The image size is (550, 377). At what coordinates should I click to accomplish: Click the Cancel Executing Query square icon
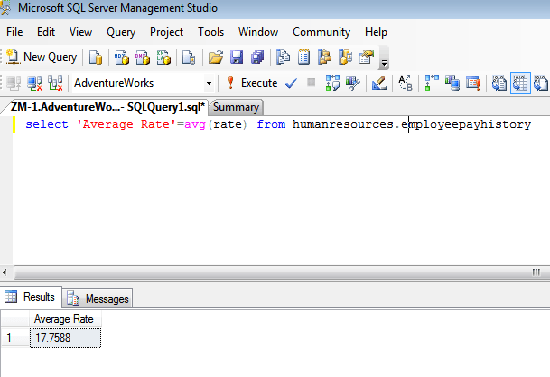pos(311,82)
